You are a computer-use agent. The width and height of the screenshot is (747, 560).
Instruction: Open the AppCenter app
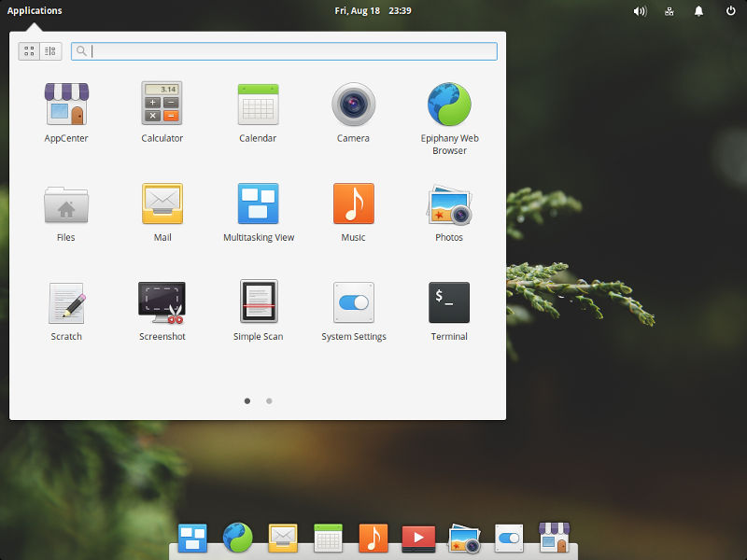coord(66,113)
